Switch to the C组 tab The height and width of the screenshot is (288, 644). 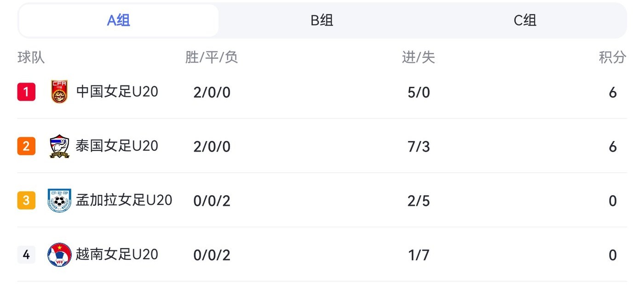point(525,21)
